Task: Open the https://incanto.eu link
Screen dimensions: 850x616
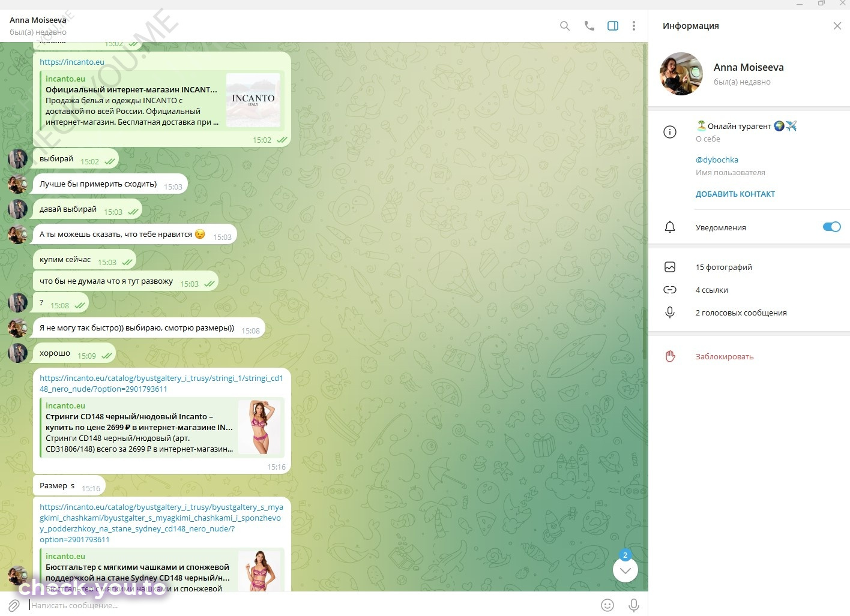Action: point(72,62)
